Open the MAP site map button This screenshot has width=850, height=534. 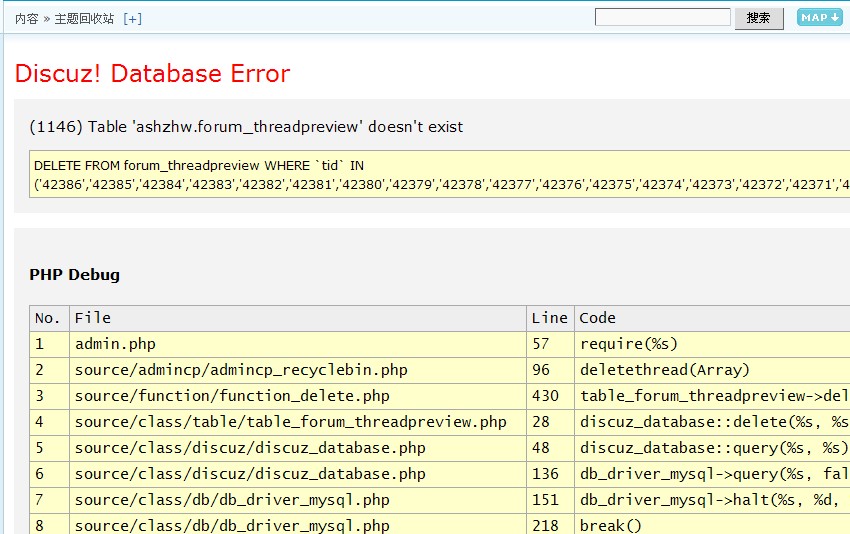[x=820, y=17]
